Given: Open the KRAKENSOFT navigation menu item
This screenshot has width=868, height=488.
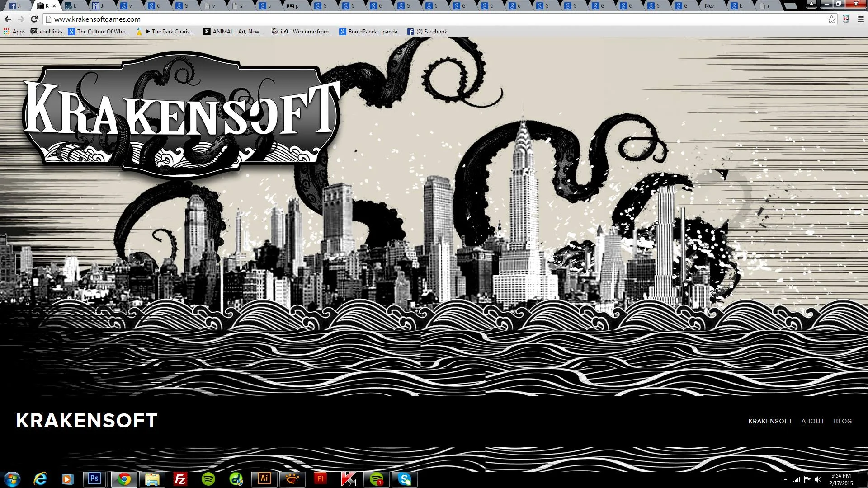Looking at the screenshot, I should click(x=770, y=421).
